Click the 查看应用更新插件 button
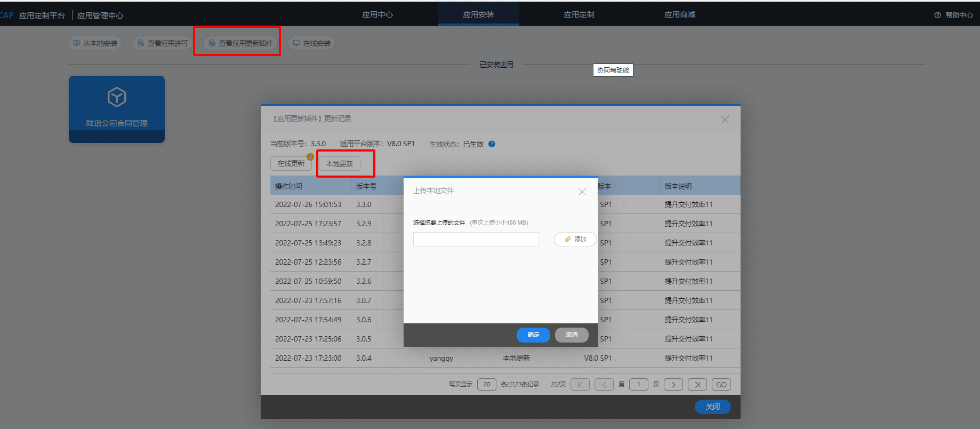 pos(241,43)
